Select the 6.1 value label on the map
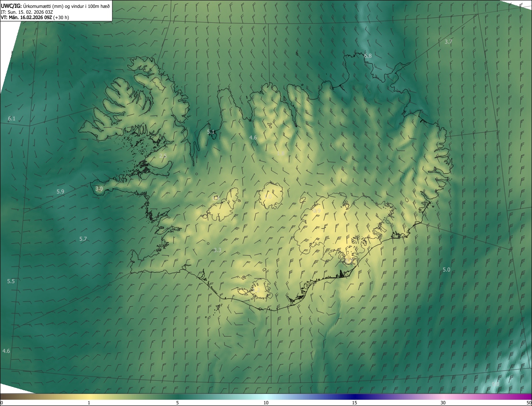Viewport: 532px width, 406px height. tap(12, 119)
